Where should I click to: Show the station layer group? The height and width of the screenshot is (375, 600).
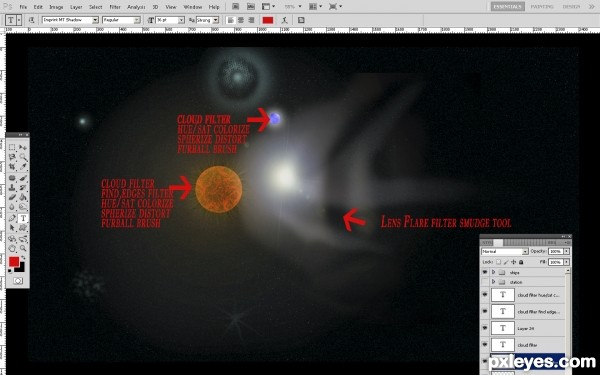(485, 282)
